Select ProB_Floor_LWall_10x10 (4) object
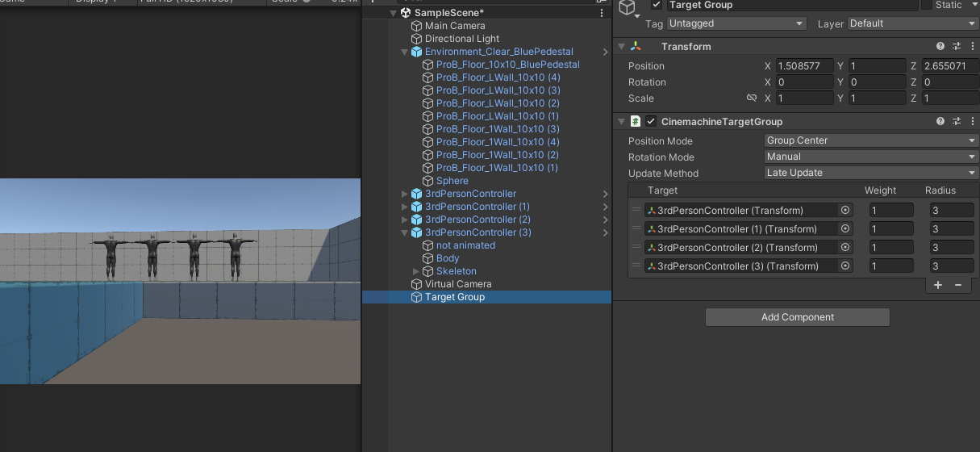 [498, 77]
